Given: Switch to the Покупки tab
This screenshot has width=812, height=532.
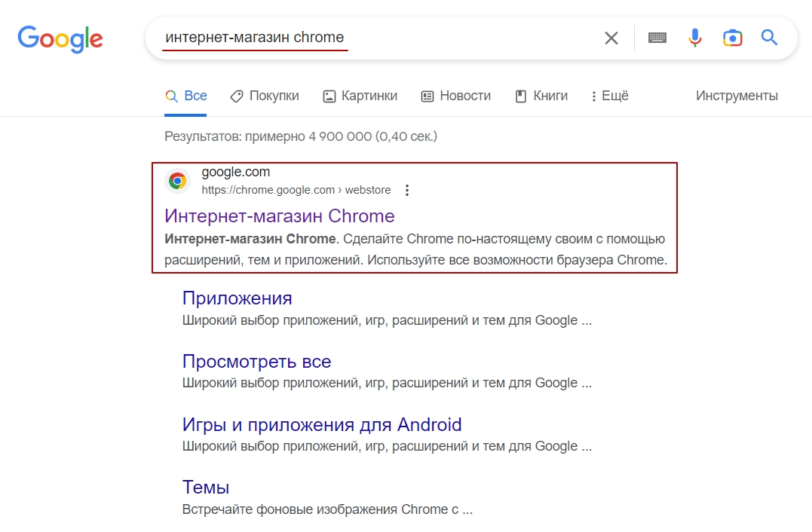Looking at the screenshot, I should coord(265,96).
